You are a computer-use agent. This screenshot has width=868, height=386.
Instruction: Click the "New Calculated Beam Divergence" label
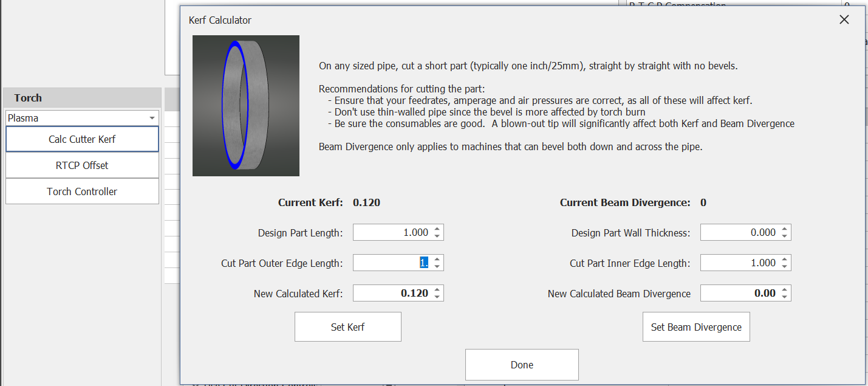(619, 294)
